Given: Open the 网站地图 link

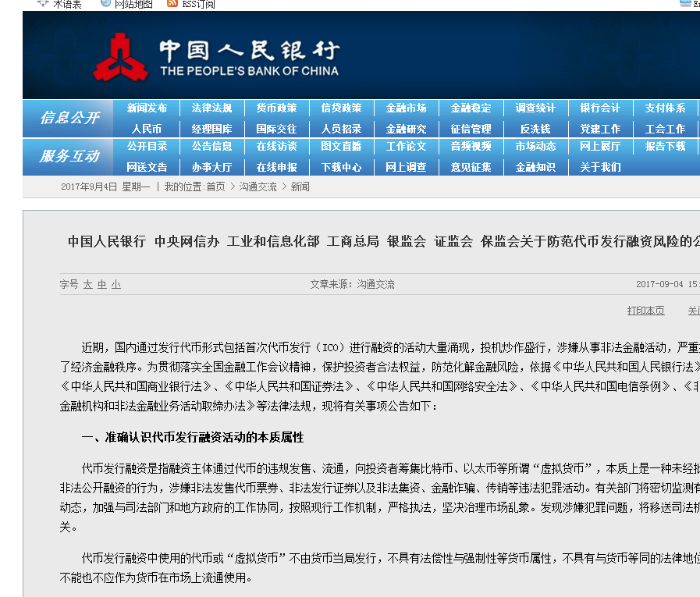Looking at the screenshot, I should [x=133, y=5].
